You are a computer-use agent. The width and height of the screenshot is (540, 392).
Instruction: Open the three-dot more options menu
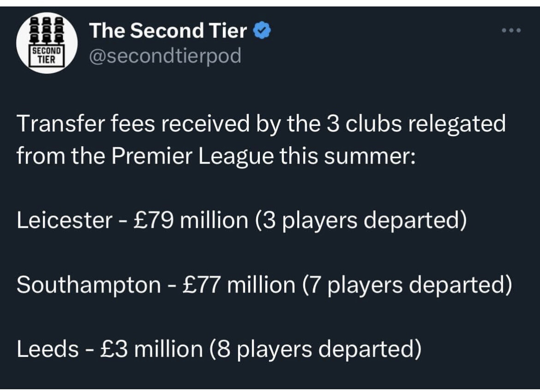click(511, 30)
